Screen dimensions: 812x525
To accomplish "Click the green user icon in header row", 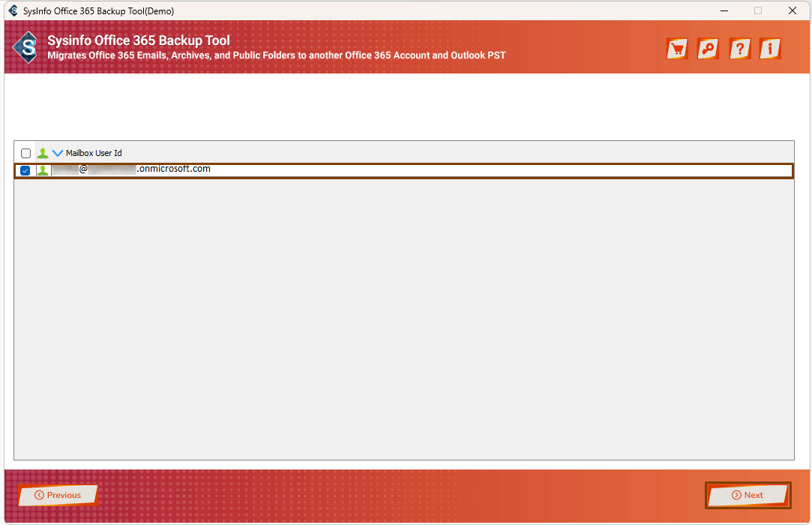I will 43,154.
